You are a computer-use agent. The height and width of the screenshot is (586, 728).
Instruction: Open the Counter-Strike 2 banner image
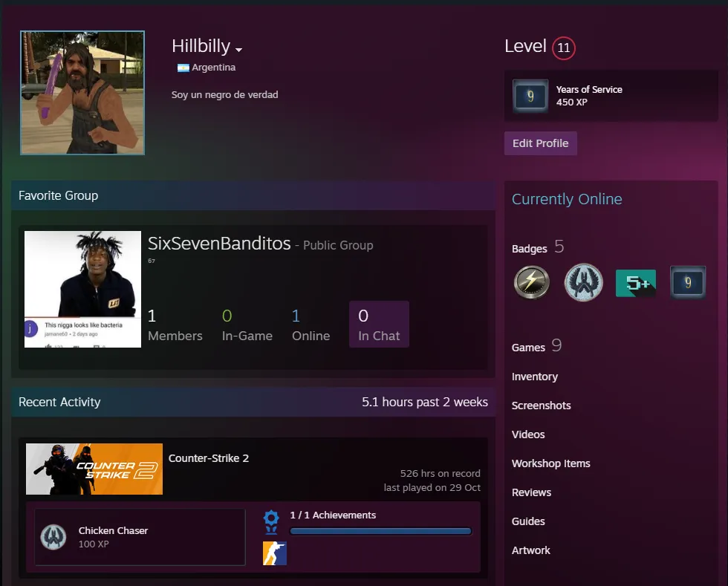(94, 469)
